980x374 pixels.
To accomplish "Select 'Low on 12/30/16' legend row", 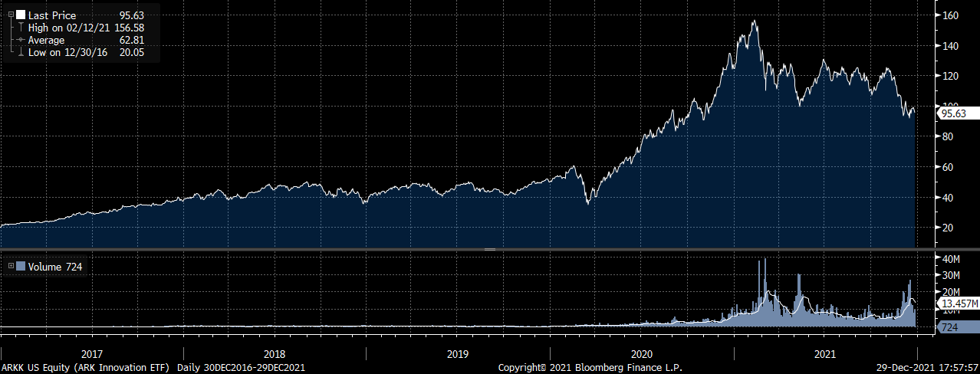I will tap(86, 52).
